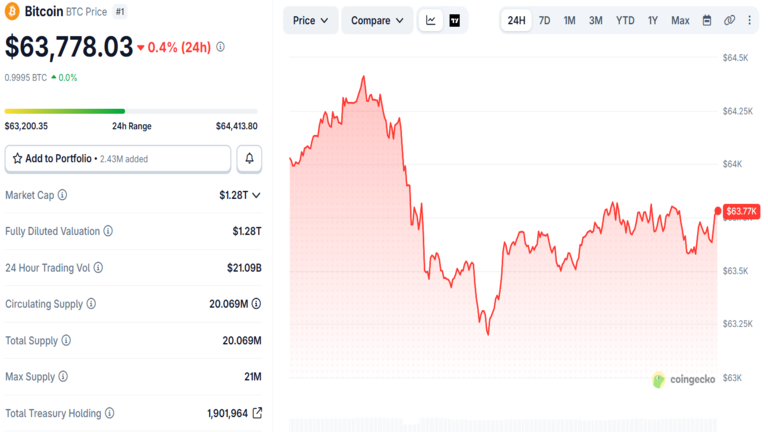This screenshot has width=768, height=432.
Task: Click the price alert bell icon
Action: [249, 159]
